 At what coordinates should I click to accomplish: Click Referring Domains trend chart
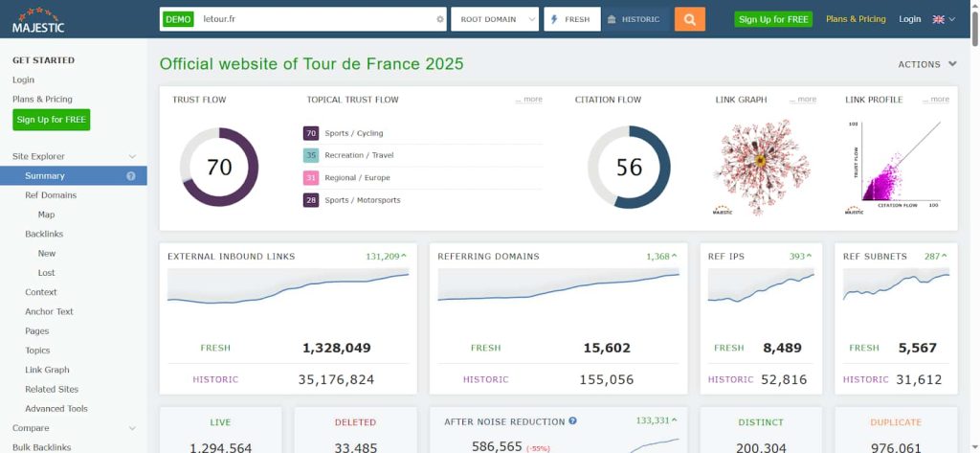[x=558, y=289]
